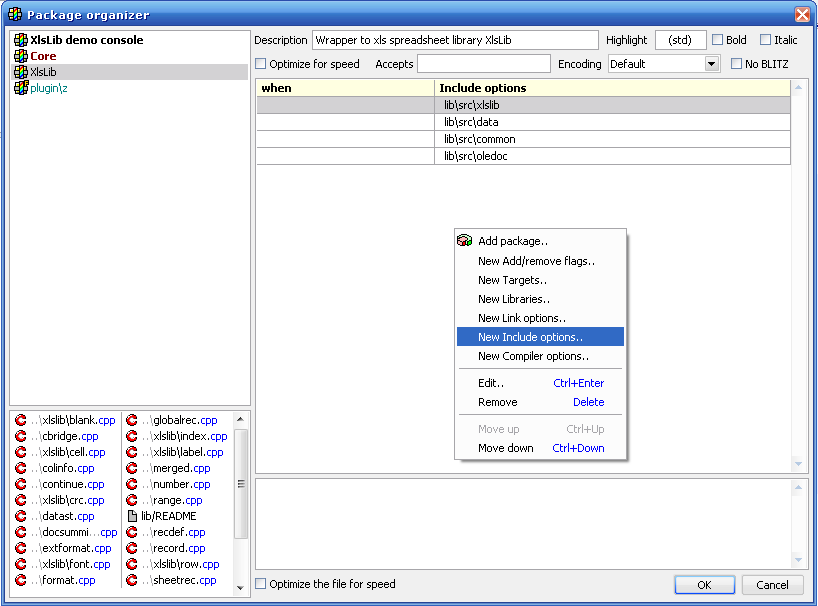
Task: Click the sheetrec.cpp file icon
Action: pyautogui.click(x=132, y=580)
